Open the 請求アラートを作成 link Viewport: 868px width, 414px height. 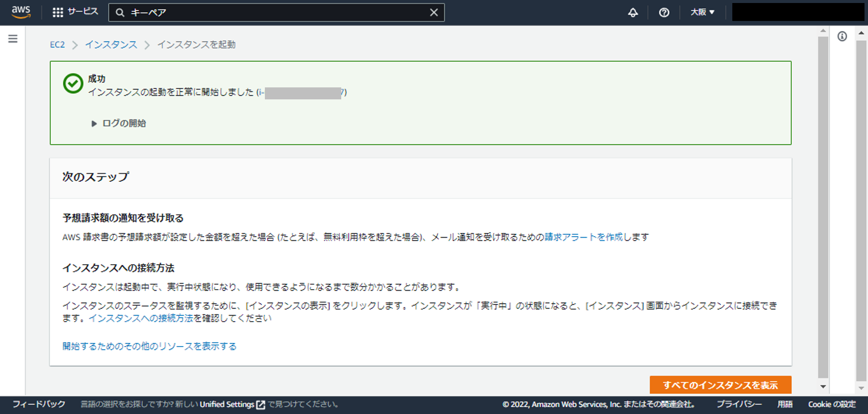coord(584,237)
